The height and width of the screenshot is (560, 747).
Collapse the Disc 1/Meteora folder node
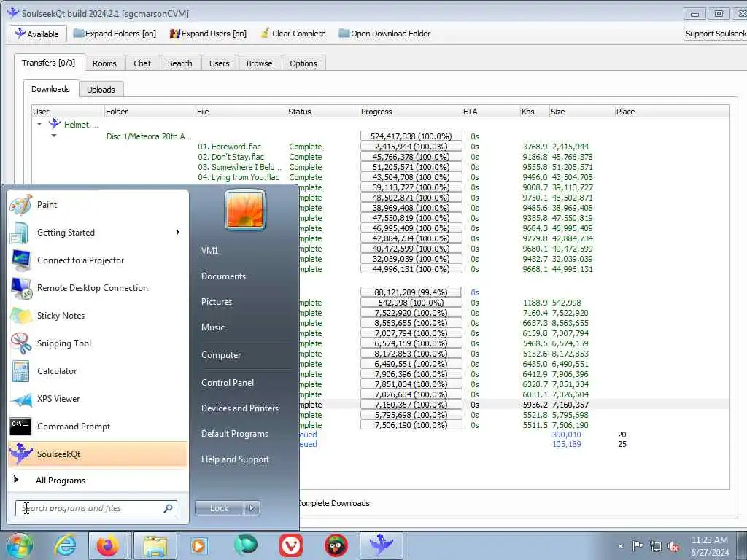pyautogui.click(x=54, y=136)
